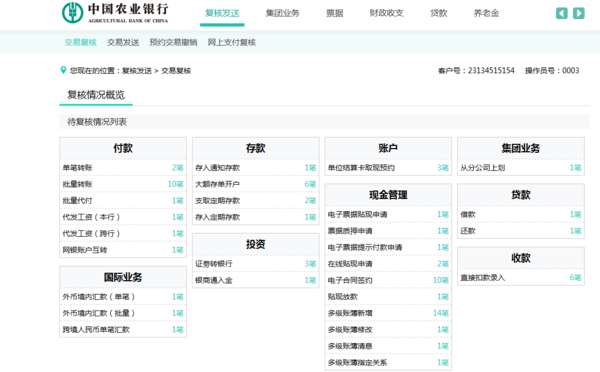Open 外币境内汇款（批量） review item
600x372 pixels.
[123, 313]
